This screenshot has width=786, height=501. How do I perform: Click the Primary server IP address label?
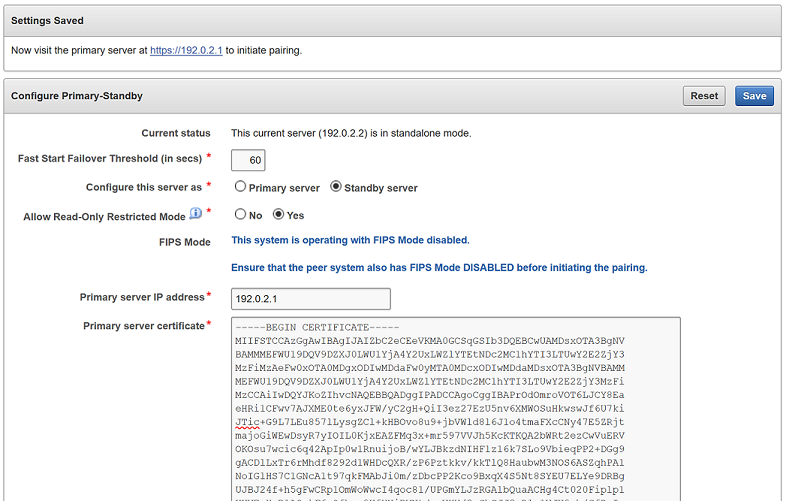(142, 297)
